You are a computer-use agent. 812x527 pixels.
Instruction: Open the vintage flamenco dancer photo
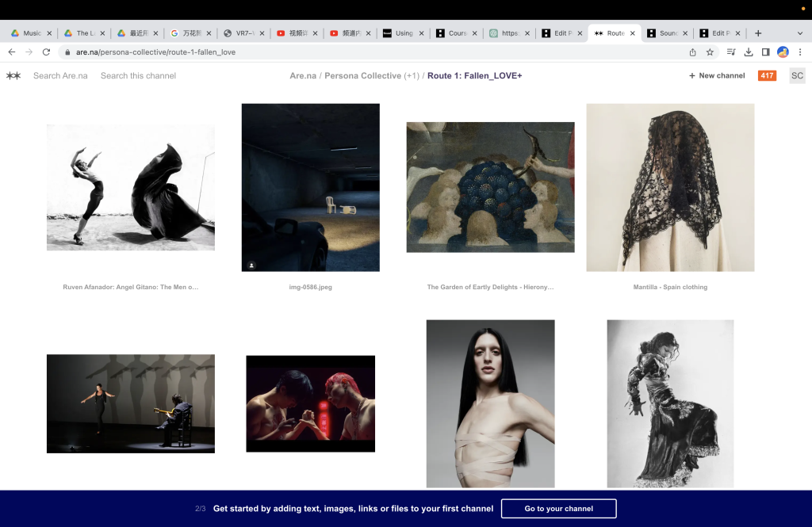[x=670, y=404]
